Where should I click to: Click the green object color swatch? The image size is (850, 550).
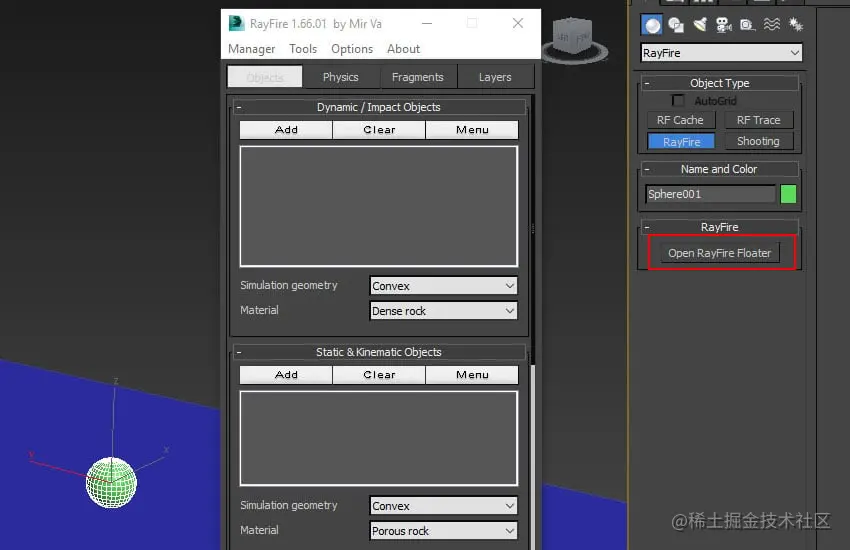click(x=788, y=194)
